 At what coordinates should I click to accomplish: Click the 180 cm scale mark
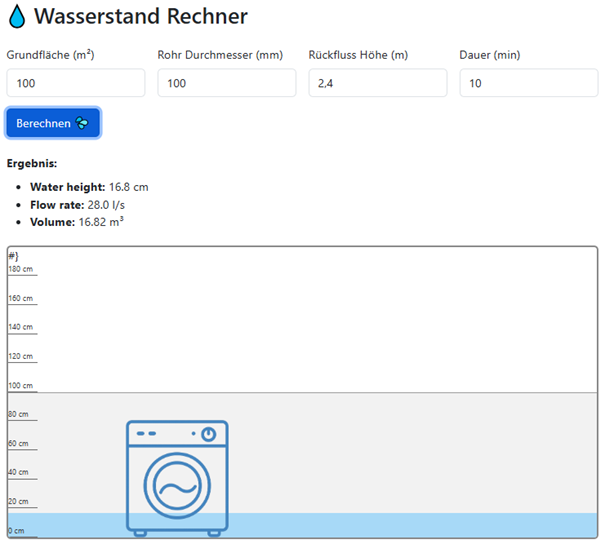pyautogui.click(x=21, y=269)
